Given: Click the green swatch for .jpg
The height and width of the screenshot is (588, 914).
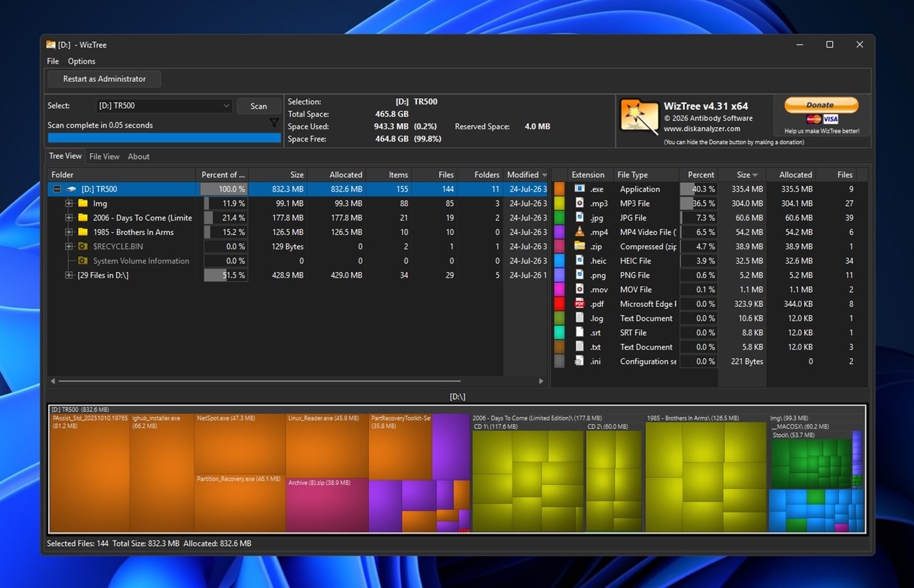Looking at the screenshot, I should [559, 218].
